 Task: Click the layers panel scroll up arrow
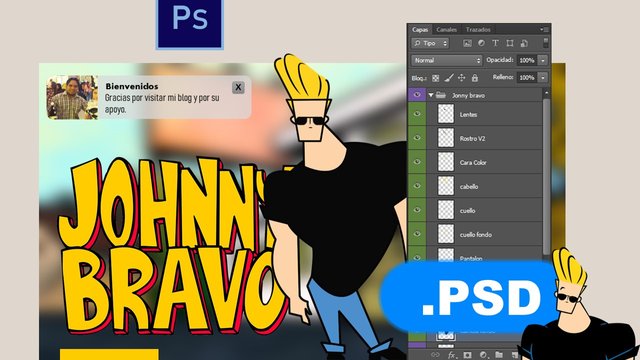point(547,93)
